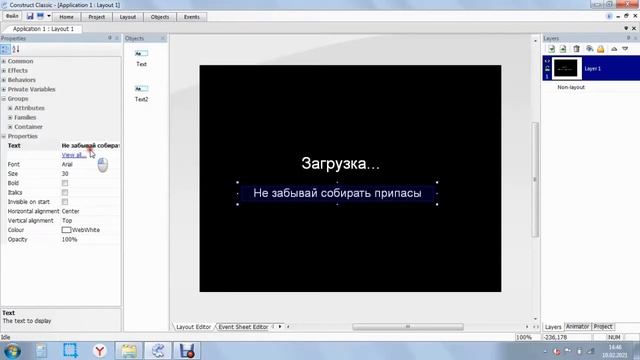The width and height of the screenshot is (640, 360).
Task: Click the Save All icon in the quick toolbar
Action: tap(40, 16)
